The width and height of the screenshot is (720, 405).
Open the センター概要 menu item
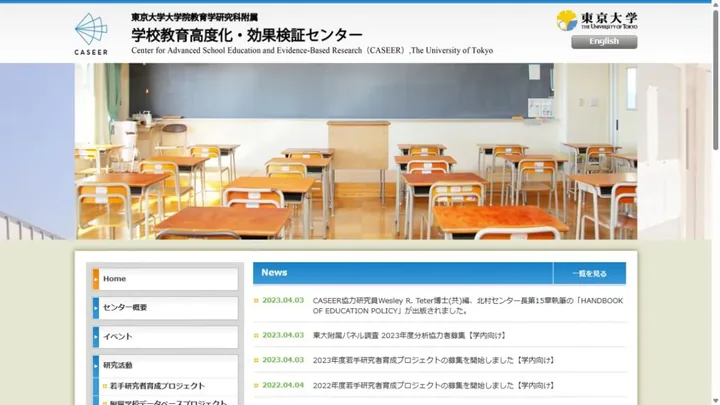point(165,308)
